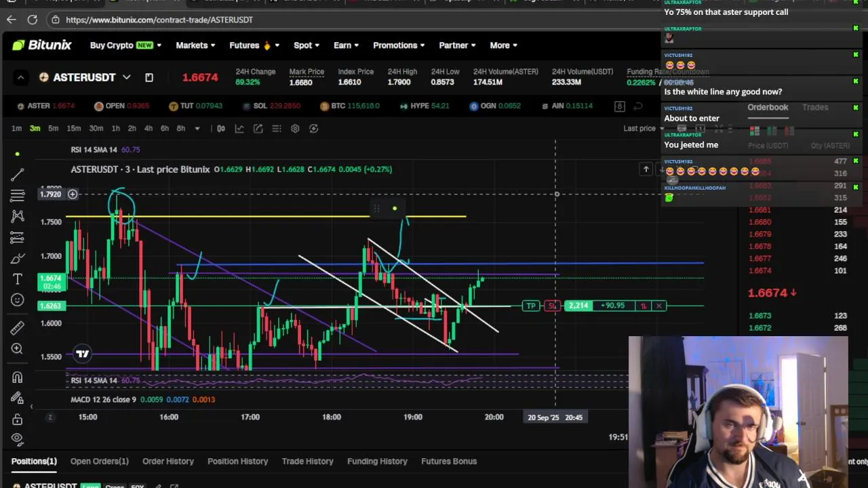This screenshot has height=488, width=868.
Task: Expand the More menu
Action: pos(503,45)
